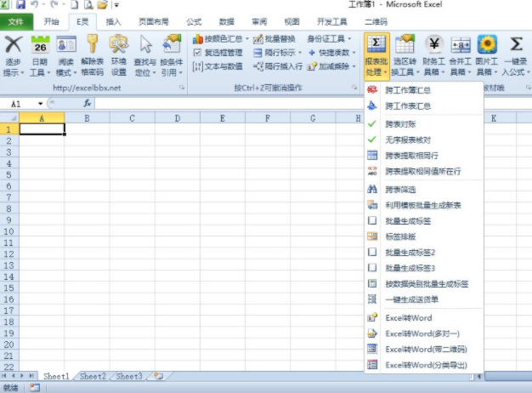
Task: Choose 跨工作簿汇总 from the menu
Action: (408, 89)
